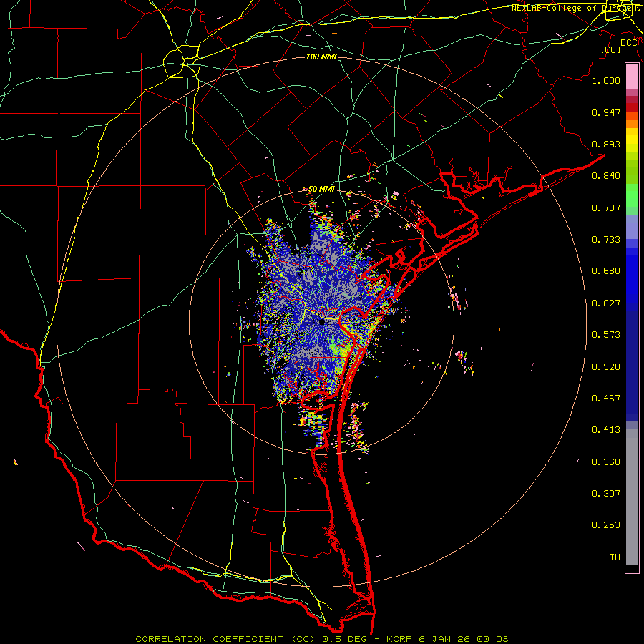Click the 0.573 scale value

(606, 335)
